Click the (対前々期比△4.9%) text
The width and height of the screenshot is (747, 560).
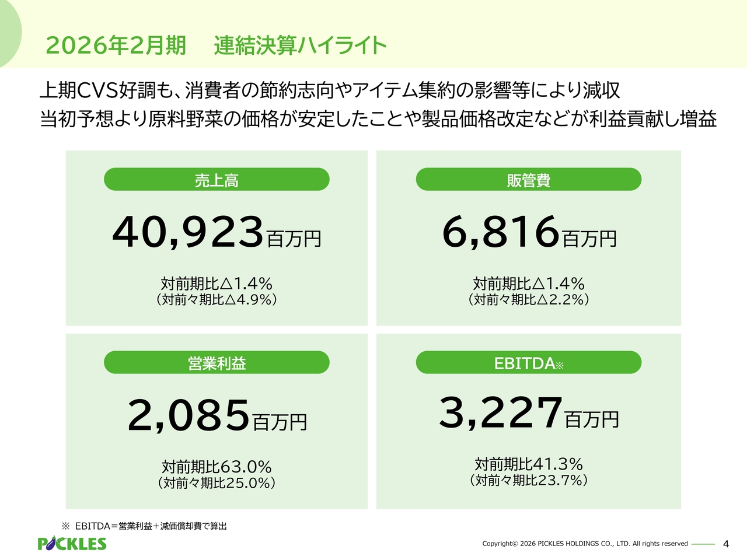point(217,300)
